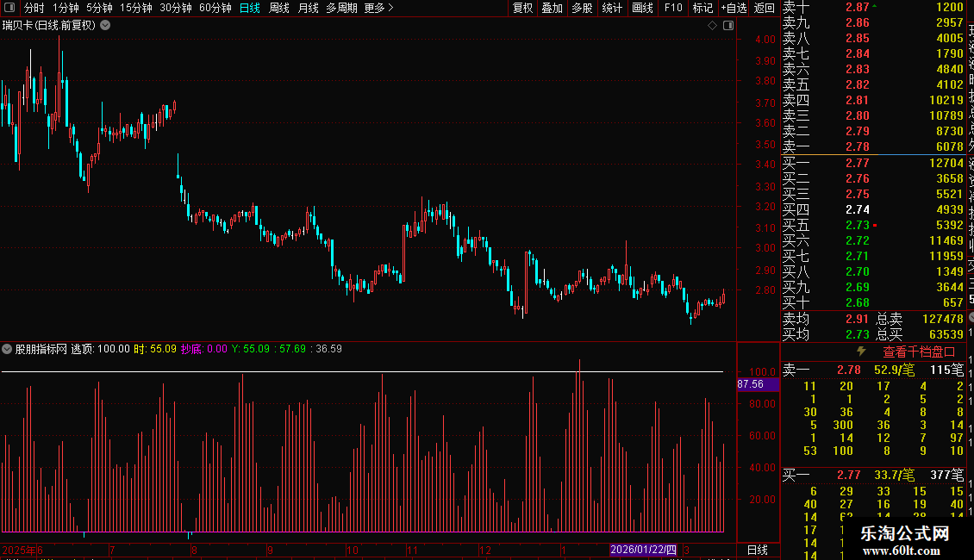
Task: Select the 5分钟 period tab
Action: click(x=99, y=8)
